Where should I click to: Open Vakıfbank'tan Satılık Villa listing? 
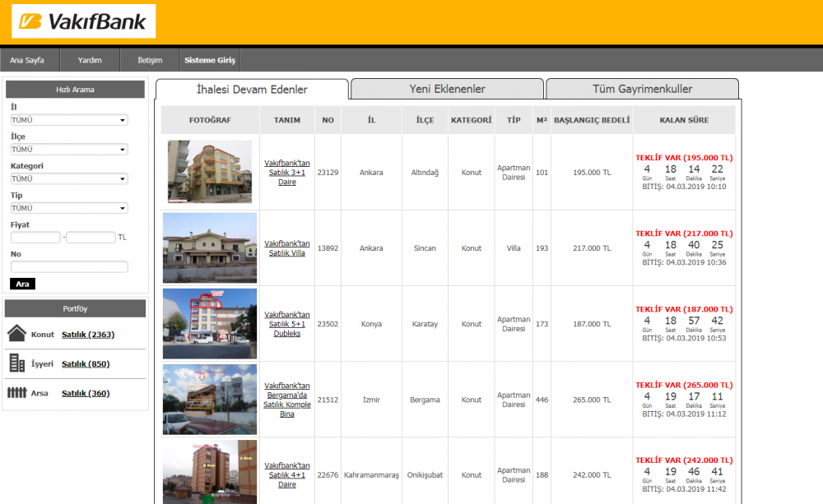(287, 248)
